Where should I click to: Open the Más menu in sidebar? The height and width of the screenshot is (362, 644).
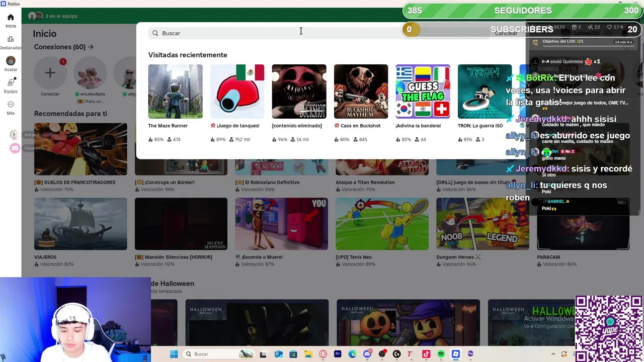[x=11, y=108]
